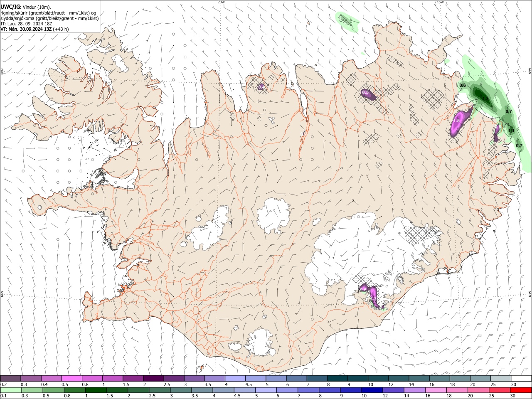Select the rain legend swatch for 25–30 mm
The width and height of the screenshot is (532, 399).
point(499,390)
